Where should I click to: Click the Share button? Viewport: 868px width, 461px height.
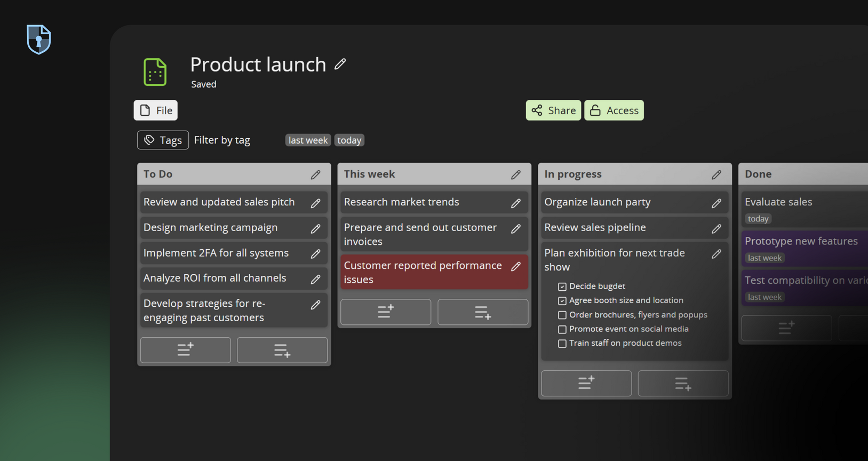[553, 110]
